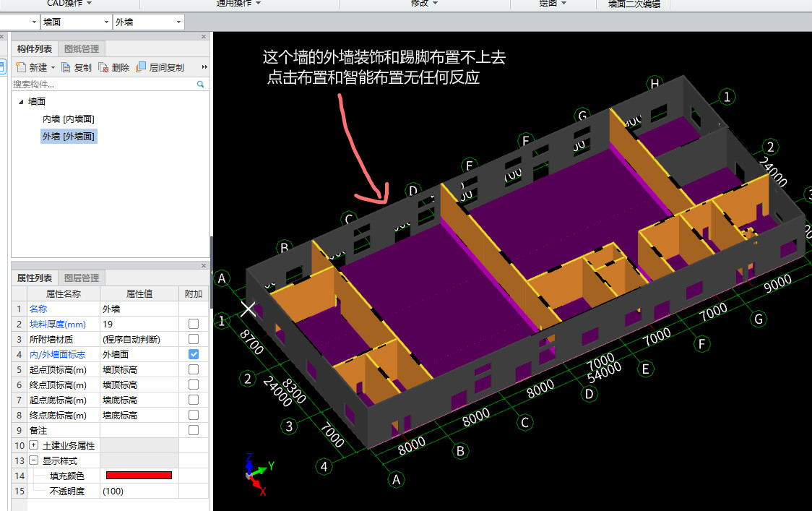
Task: Switch to 属性列表 tab
Action: [x=34, y=278]
